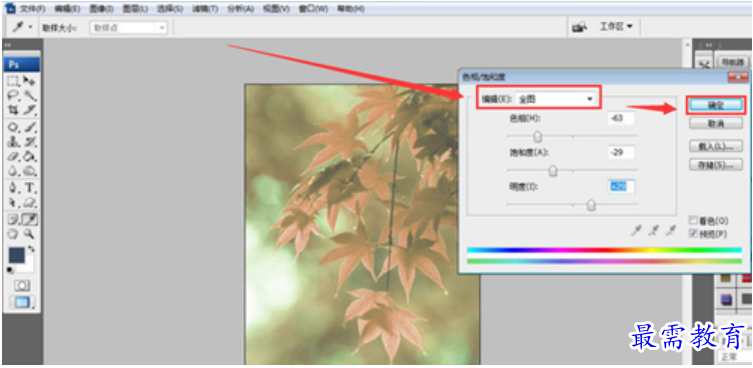Open the 编辑 channel dropdown in dialog
The height and width of the screenshot is (368, 753).
[x=556, y=99]
